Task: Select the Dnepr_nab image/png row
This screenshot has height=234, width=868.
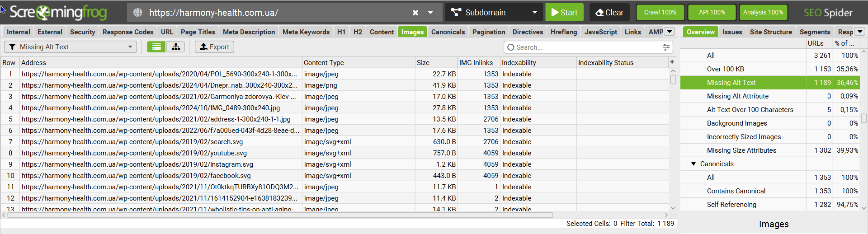Action: click(x=335, y=85)
